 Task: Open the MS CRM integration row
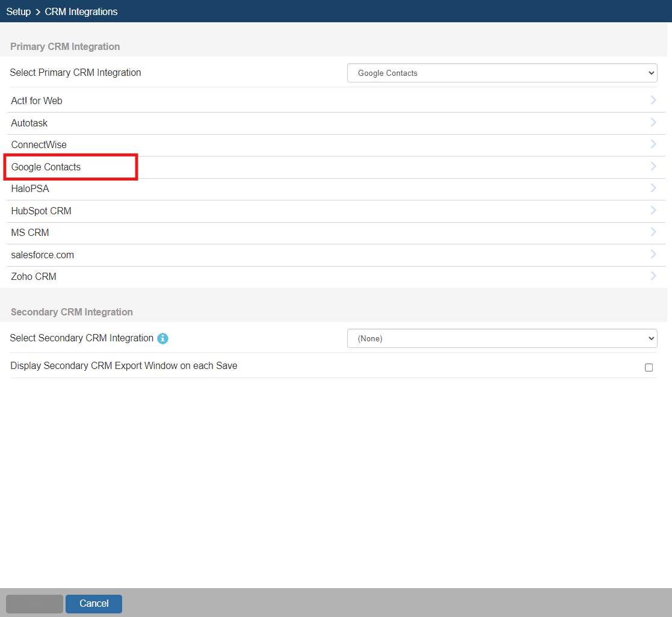(x=336, y=233)
